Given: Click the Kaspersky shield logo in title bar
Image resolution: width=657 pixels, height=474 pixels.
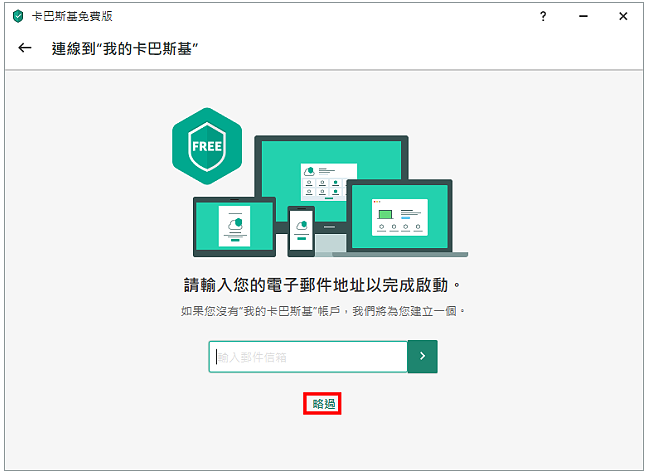Looking at the screenshot, I should pyautogui.click(x=18, y=16).
